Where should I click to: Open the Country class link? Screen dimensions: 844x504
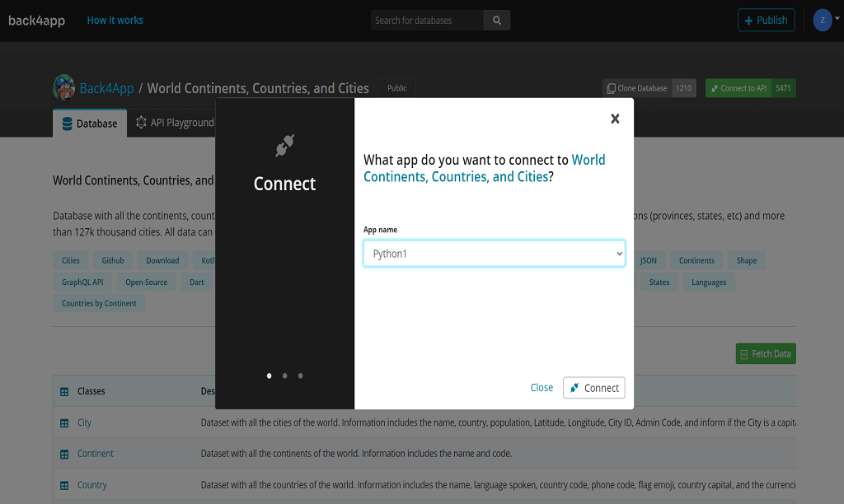click(x=92, y=484)
